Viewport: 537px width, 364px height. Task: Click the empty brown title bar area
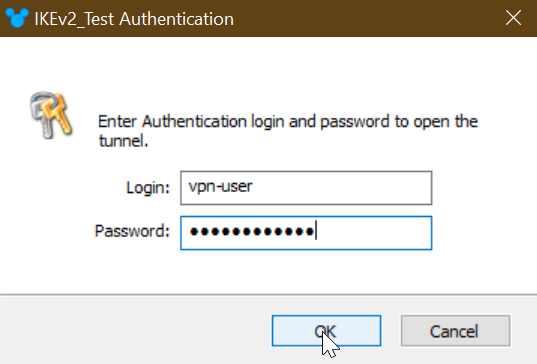[366, 18]
